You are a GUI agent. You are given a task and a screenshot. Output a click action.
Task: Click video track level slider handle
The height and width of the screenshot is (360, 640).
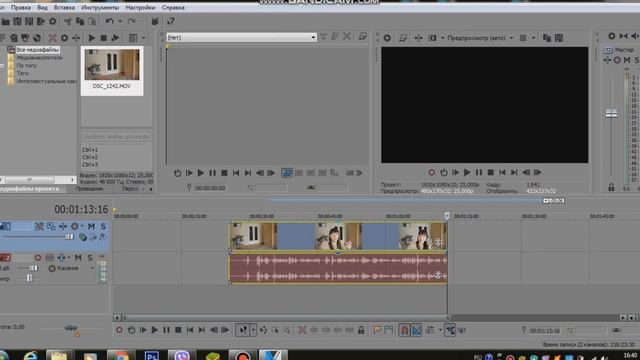click(x=69, y=237)
